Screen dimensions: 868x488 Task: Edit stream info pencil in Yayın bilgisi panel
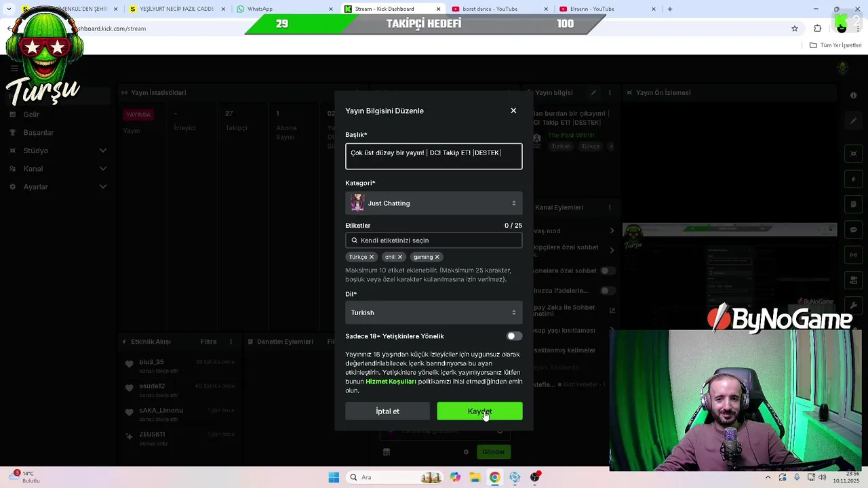click(x=593, y=93)
